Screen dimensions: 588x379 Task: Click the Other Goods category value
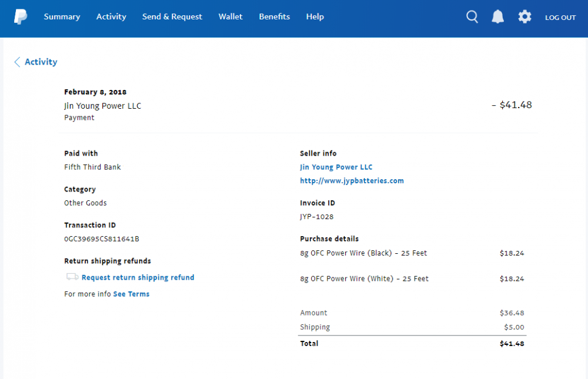click(85, 203)
